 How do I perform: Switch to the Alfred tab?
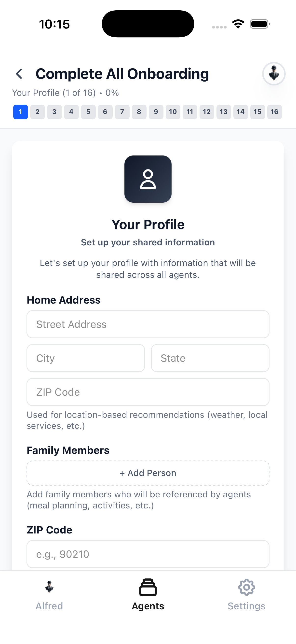49,595
